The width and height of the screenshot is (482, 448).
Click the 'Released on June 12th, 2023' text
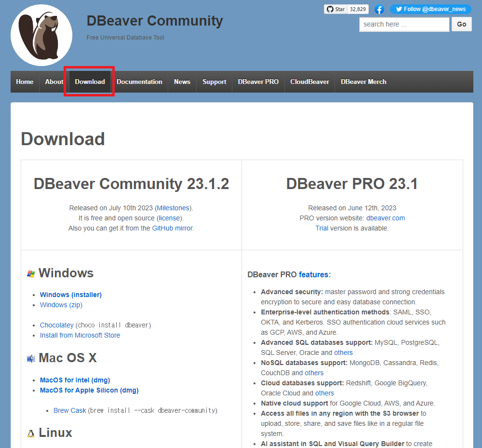(352, 208)
